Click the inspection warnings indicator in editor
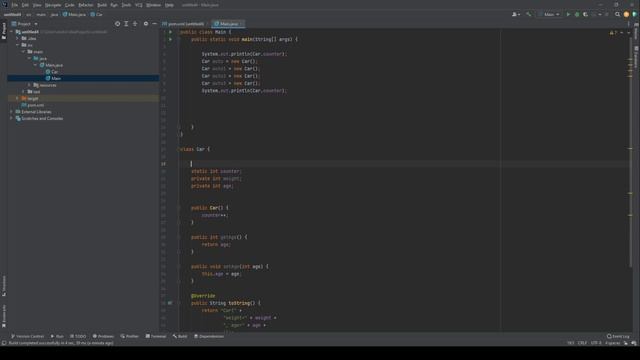Image resolution: width=640 pixels, height=360 pixels. tap(613, 32)
